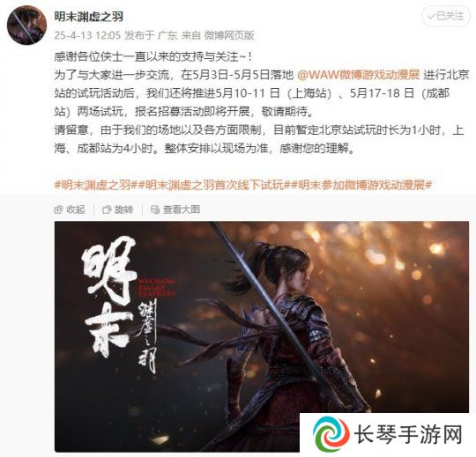The image size is (476, 457).
Task: Open the @WAW微博游戏动漫展 mention
Action: pyautogui.click(x=358, y=75)
